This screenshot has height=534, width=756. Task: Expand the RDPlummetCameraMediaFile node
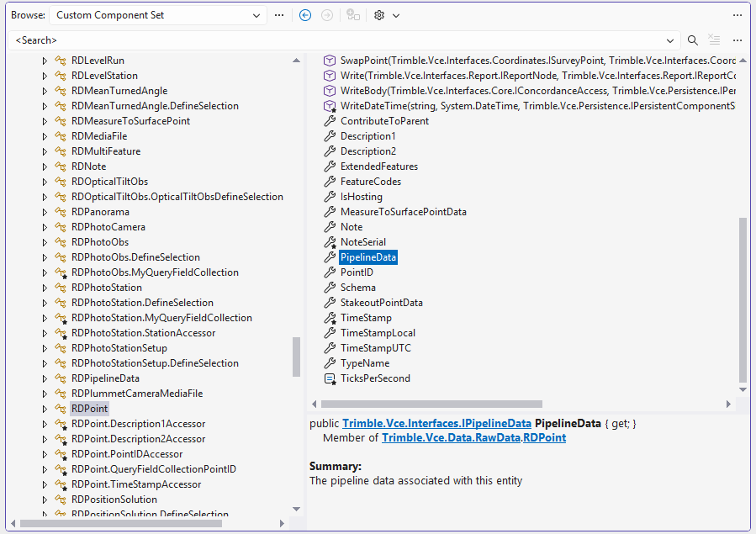(45, 394)
